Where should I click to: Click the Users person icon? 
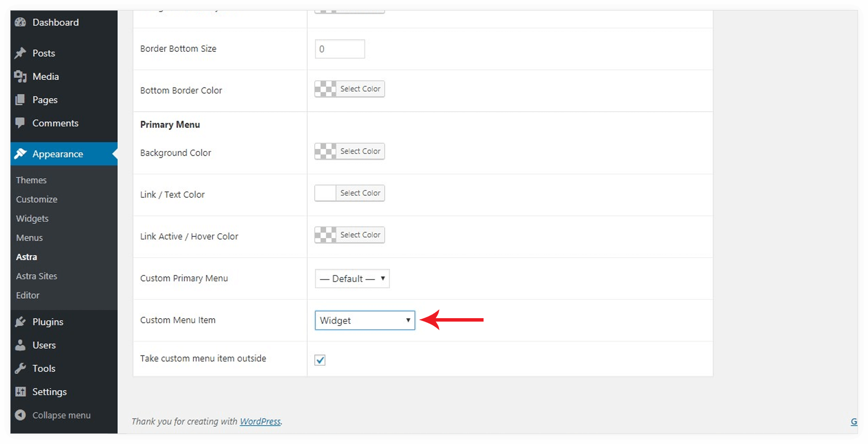coord(20,345)
